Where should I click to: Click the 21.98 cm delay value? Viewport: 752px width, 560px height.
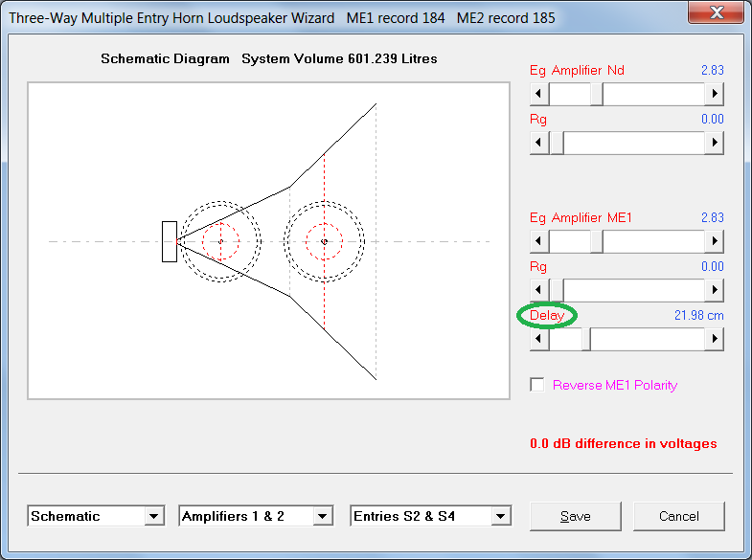pos(698,315)
